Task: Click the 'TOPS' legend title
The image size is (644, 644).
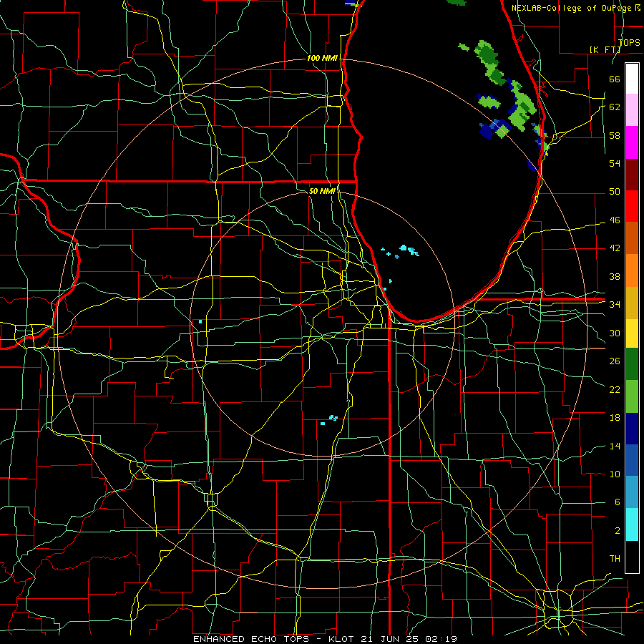Action: pyautogui.click(x=629, y=43)
